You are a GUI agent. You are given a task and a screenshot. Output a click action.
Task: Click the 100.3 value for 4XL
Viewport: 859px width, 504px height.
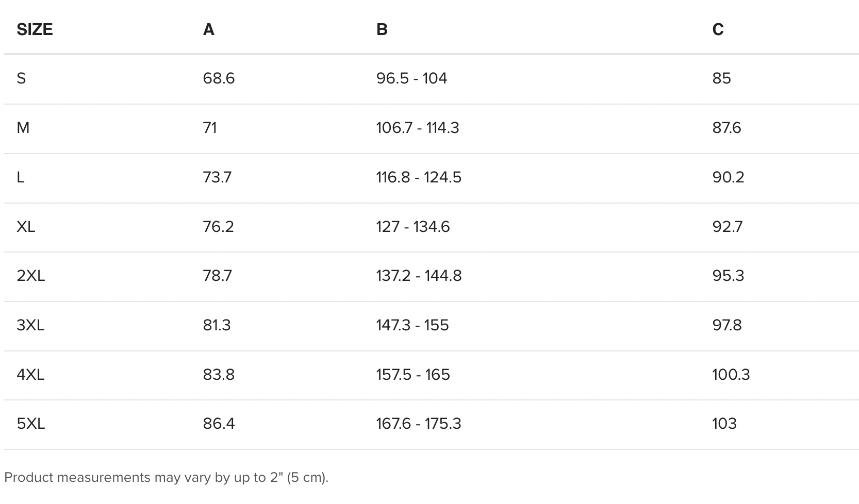tap(731, 375)
